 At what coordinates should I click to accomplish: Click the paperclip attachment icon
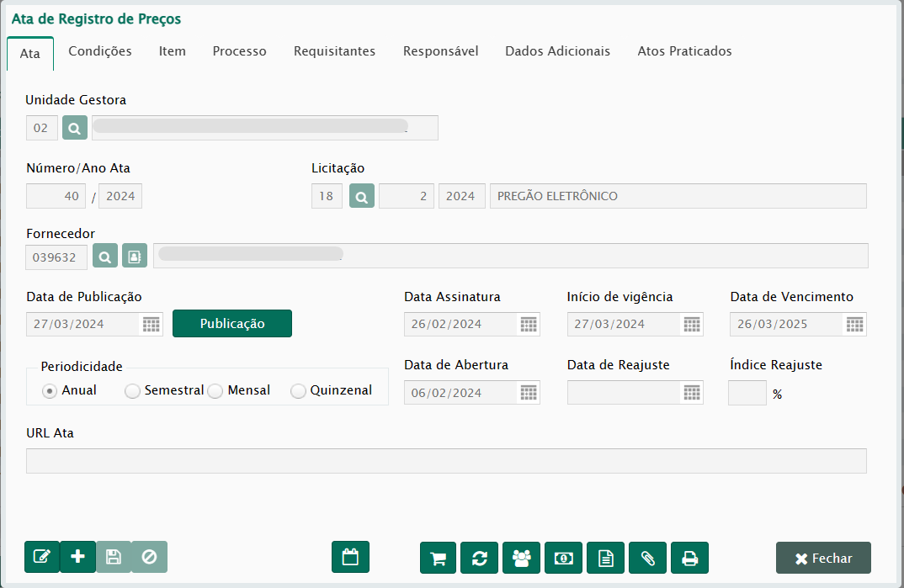click(x=647, y=558)
